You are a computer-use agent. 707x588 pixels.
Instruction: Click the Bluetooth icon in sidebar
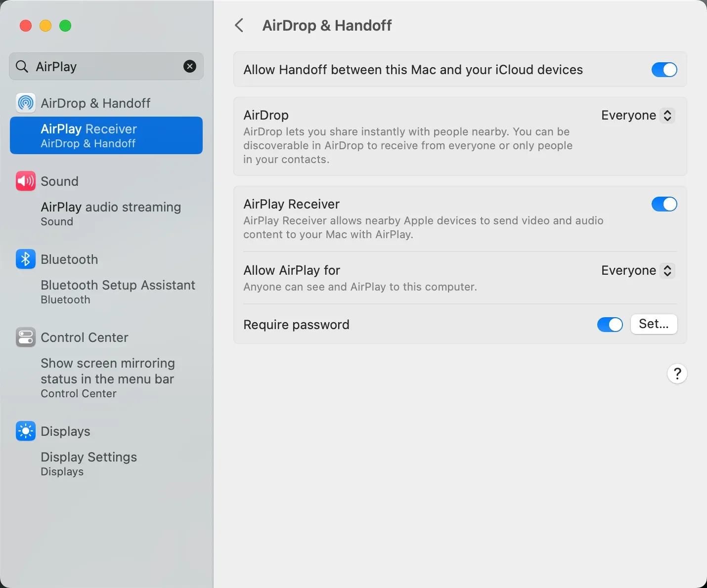(26, 259)
